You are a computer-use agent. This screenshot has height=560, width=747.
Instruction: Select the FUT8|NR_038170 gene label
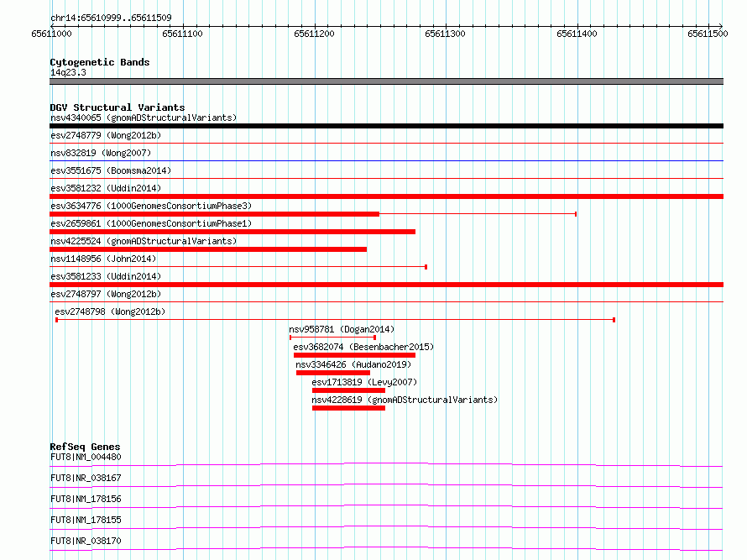click(86, 541)
